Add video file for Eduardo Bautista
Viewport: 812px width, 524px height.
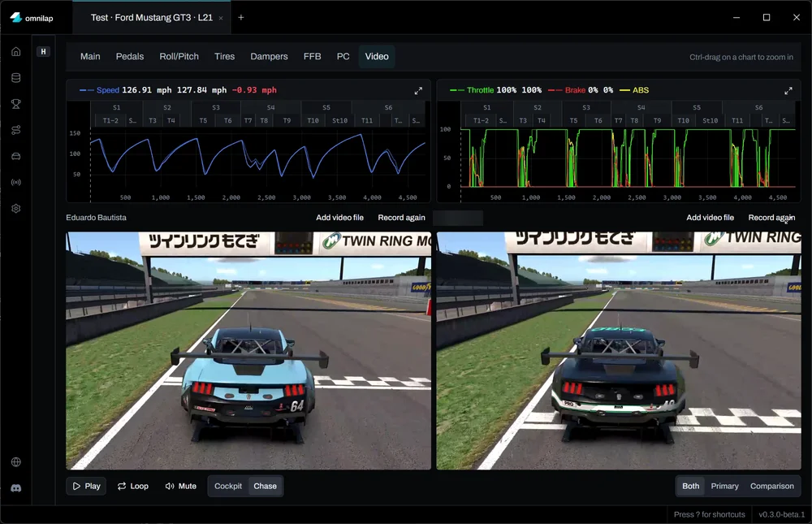pos(339,218)
